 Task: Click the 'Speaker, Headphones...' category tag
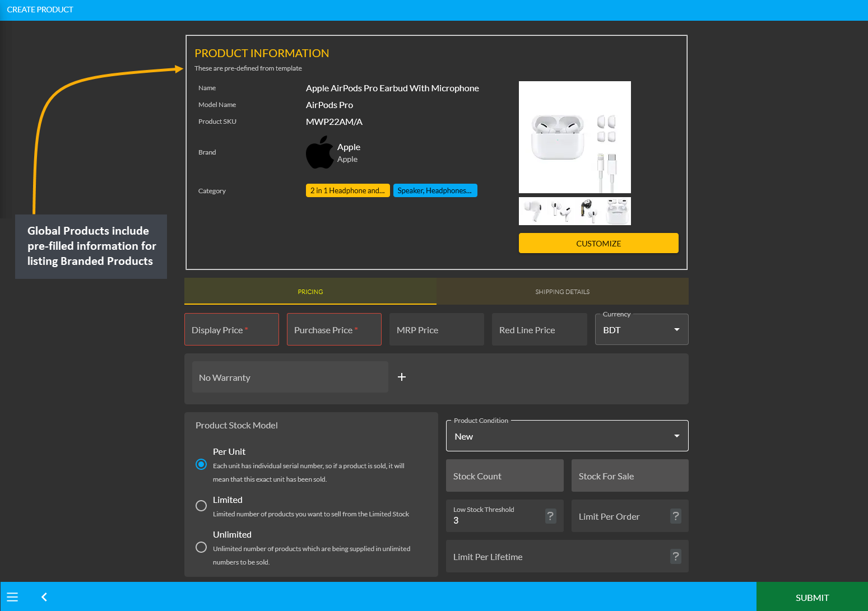435,190
